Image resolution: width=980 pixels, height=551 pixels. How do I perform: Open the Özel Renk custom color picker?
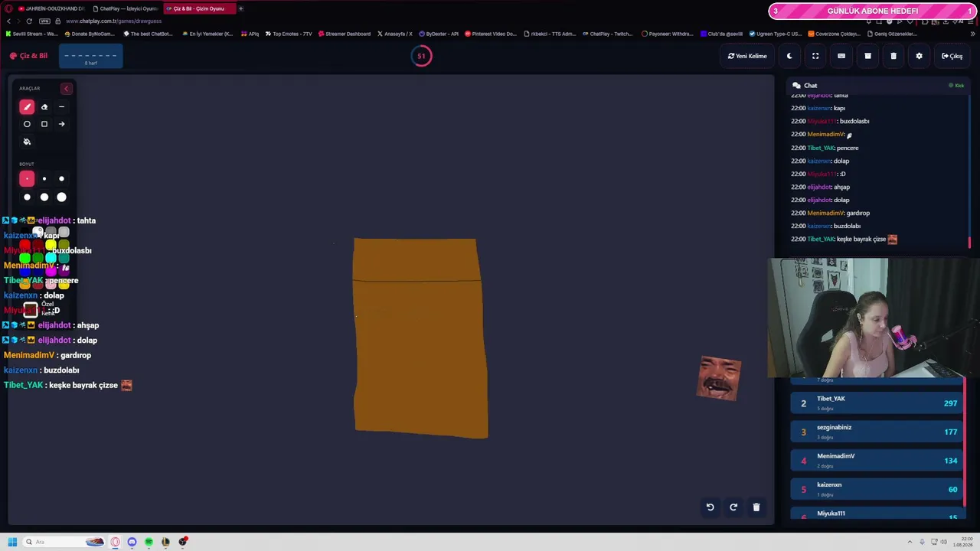31,309
